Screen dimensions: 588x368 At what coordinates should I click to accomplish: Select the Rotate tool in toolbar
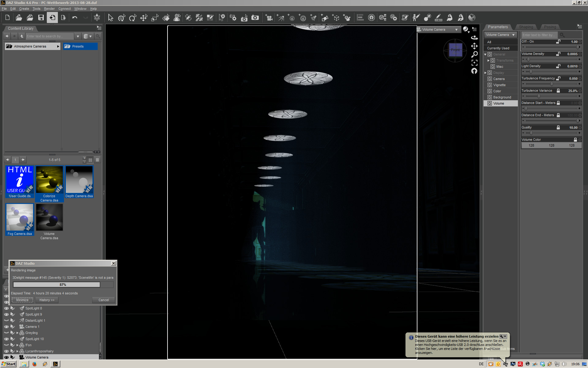[132, 18]
